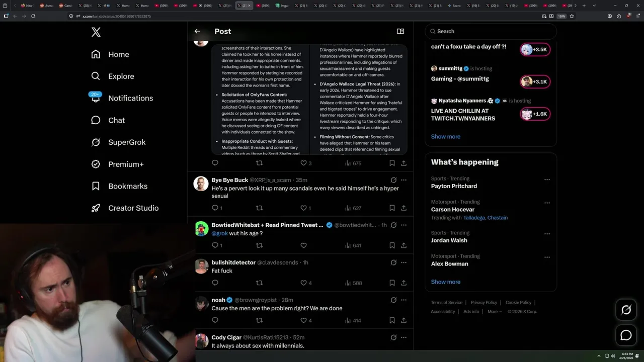Open Chat in sidebar

point(108,120)
